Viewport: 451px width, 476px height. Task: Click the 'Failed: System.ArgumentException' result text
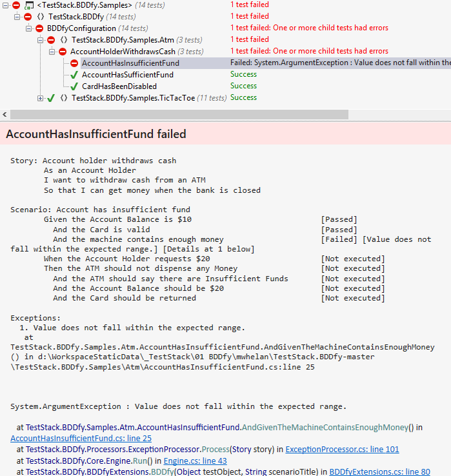pos(341,63)
